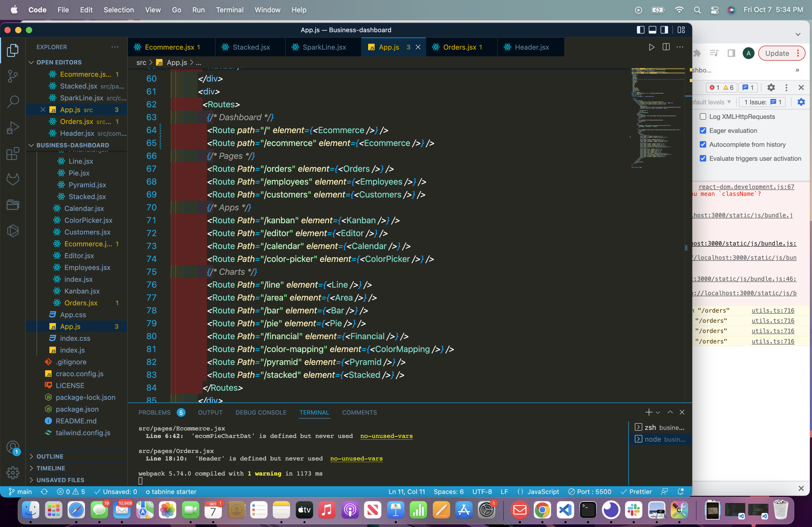Click the Update button in DevTools

777,53
